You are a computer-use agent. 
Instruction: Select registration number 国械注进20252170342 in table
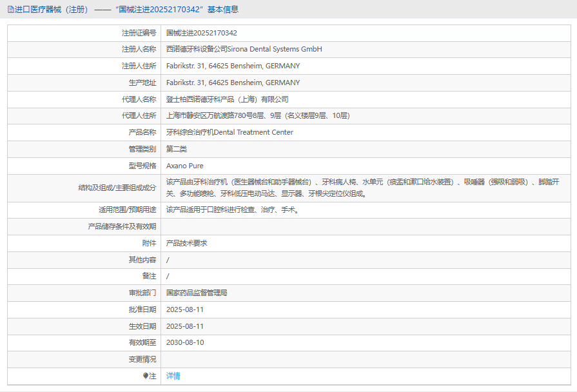pos(201,33)
